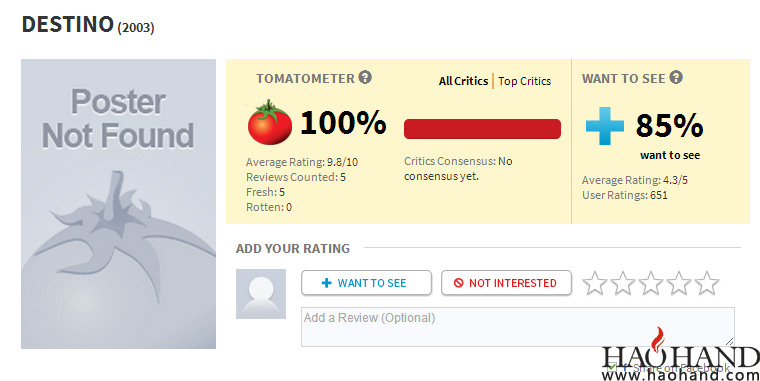Image resolution: width=760 pixels, height=381 pixels.
Task: Rate the movie one star
Action: coord(594,283)
